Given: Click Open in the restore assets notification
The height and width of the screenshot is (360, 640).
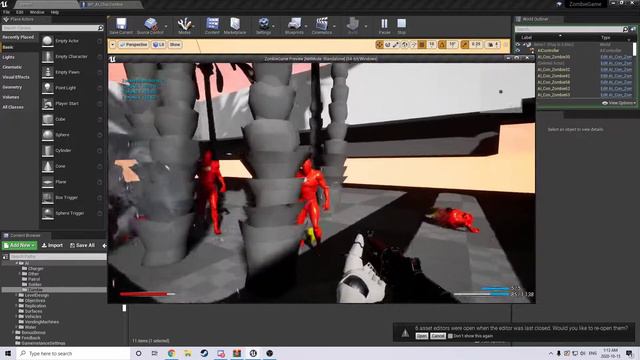Looking at the screenshot, I should point(422,336).
